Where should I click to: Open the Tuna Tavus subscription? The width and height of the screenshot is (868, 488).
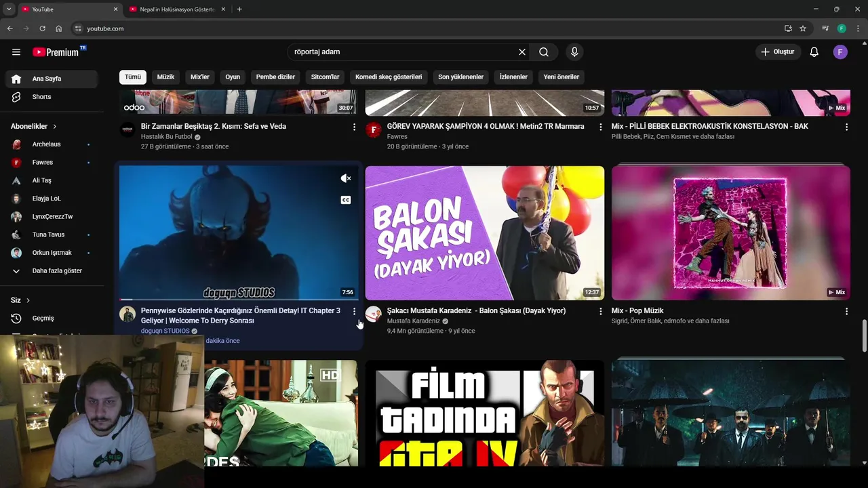[52, 235]
